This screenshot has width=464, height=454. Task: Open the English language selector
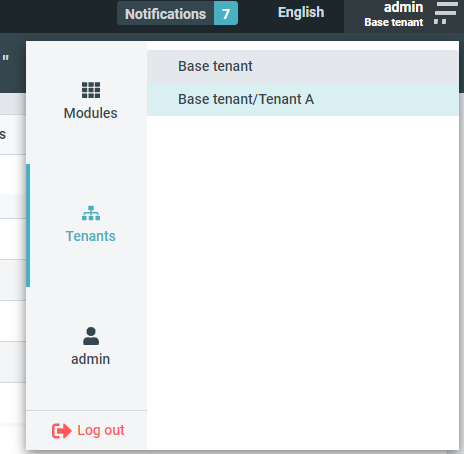tap(301, 12)
